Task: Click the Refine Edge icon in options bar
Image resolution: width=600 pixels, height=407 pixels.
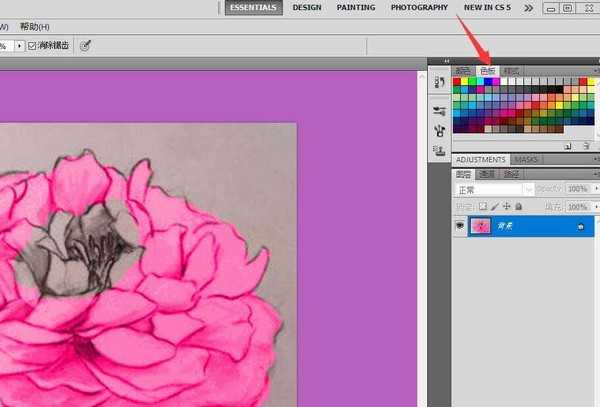Action: click(x=86, y=46)
